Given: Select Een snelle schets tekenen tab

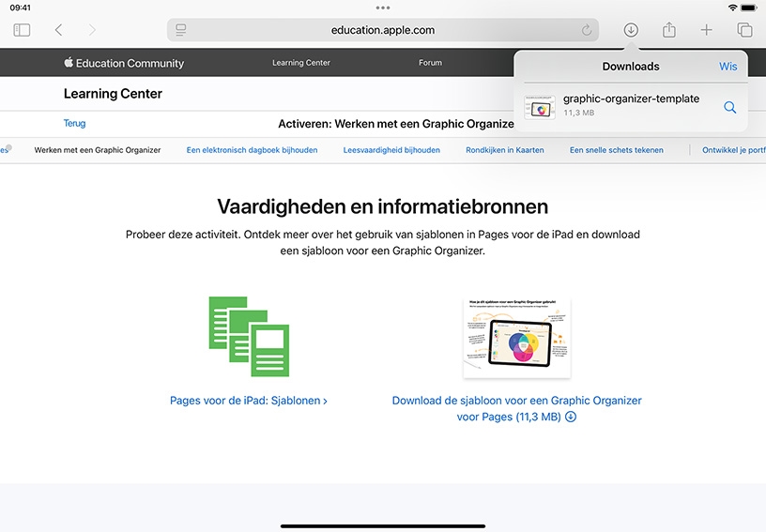Looking at the screenshot, I should (x=617, y=150).
